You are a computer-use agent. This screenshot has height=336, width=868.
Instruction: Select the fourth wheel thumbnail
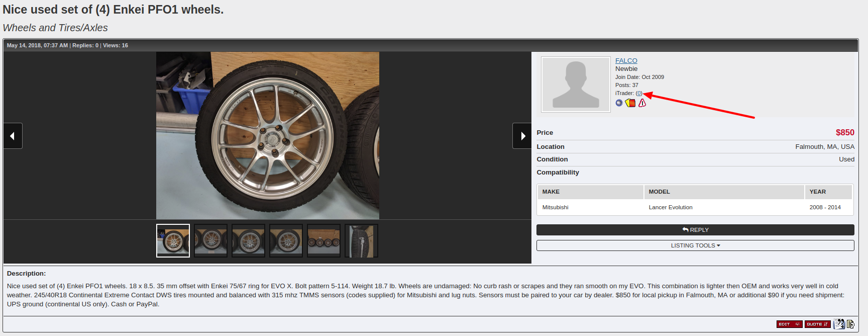click(x=286, y=240)
